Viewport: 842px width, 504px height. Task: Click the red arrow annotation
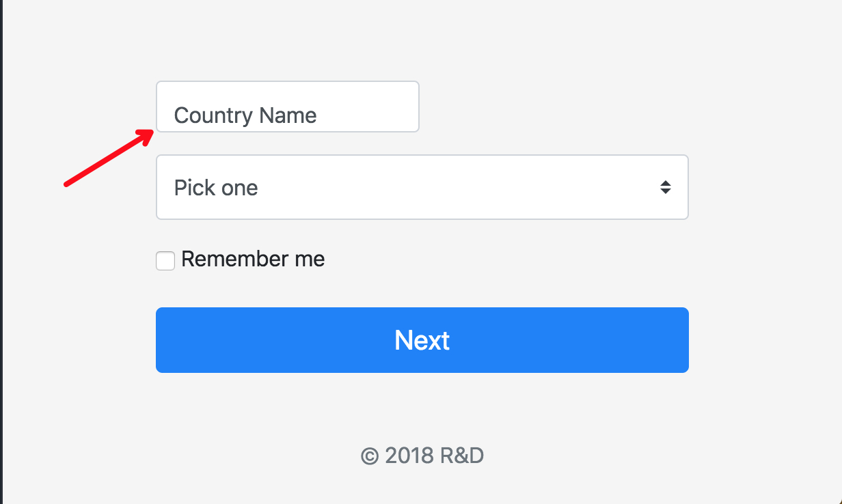pyautogui.click(x=109, y=156)
